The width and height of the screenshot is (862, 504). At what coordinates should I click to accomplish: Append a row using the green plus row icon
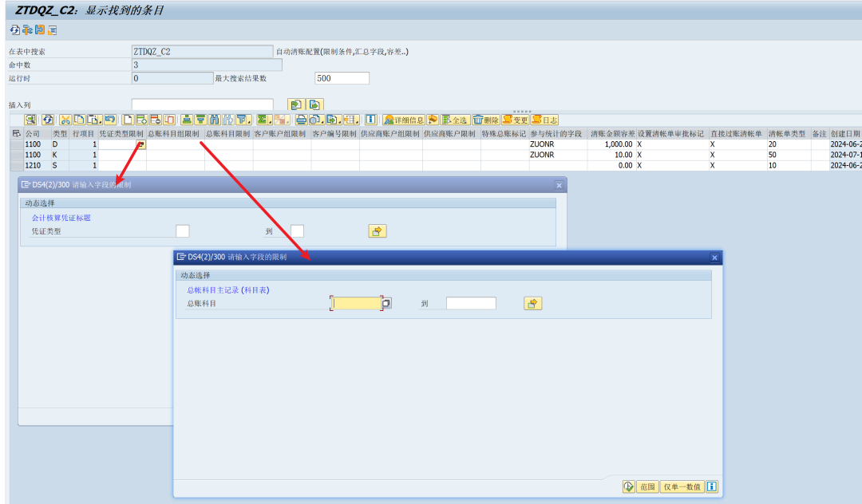142,120
